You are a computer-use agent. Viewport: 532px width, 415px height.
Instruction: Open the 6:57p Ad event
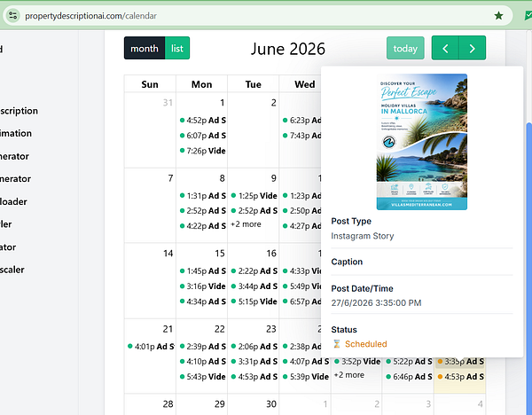301,301
